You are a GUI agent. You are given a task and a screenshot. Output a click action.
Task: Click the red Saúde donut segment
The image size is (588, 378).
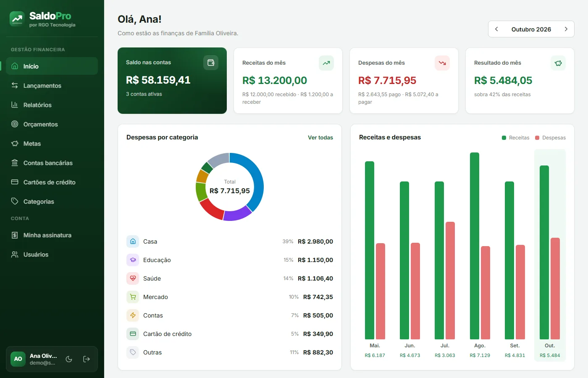click(x=211, y=209)
